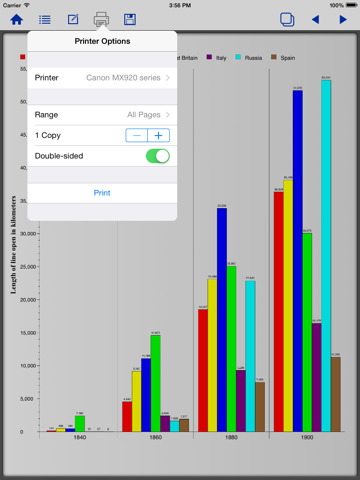Select the Italy purple legend swatch
Image resolution: width=360 pixels, height=480 pixels.
(x=209, y=57)
